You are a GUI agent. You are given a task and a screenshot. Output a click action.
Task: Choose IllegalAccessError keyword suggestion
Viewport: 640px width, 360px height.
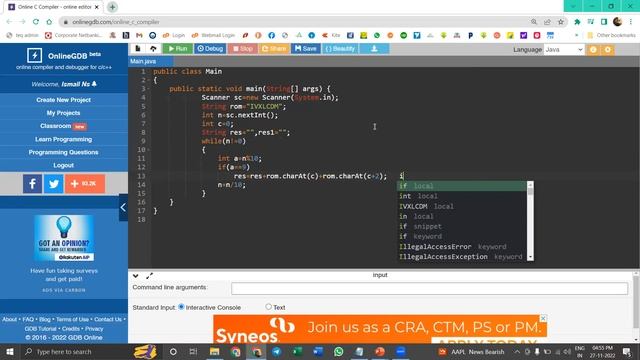coord(462,247)
